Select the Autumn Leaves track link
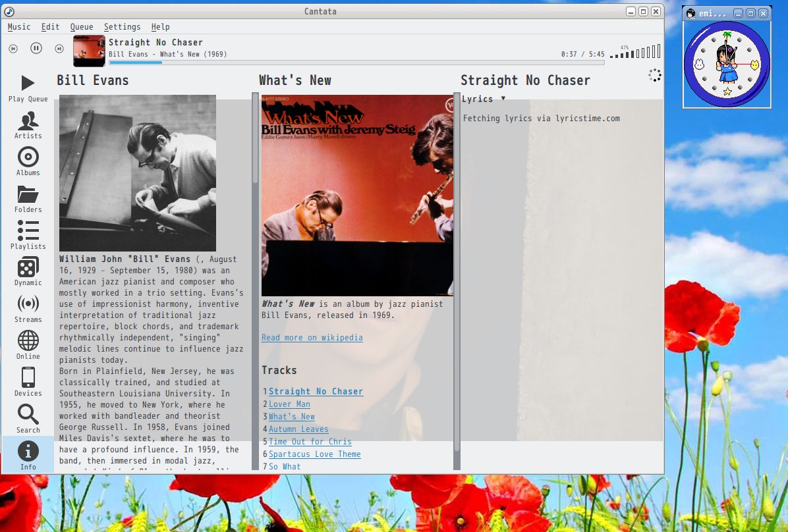This screenshot has height=532, width=788. click(x=298, y=429)
